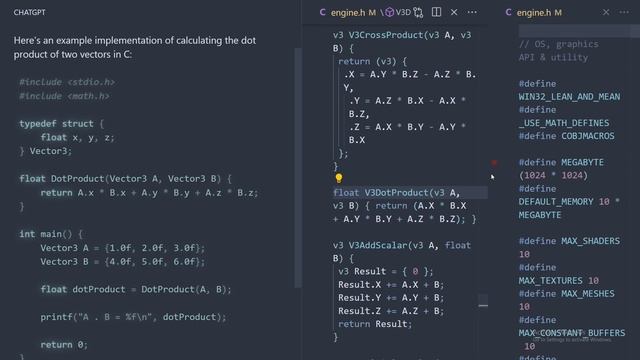
Task: Open more actions menu of right editor
Action: pos(624,12)
